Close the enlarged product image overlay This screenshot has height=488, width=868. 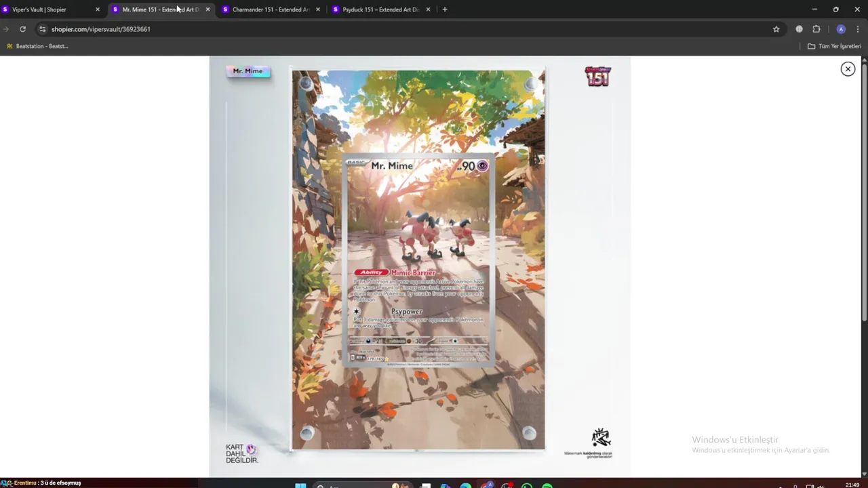click(x=848, y=68)
